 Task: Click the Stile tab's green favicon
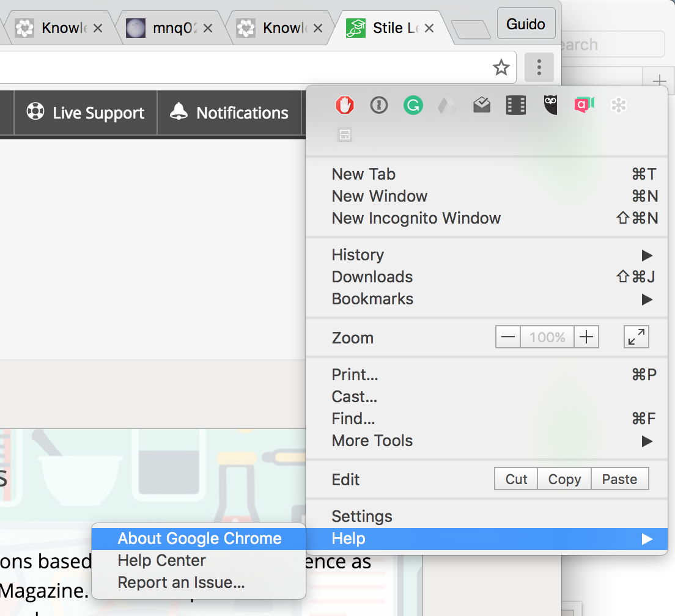[x=356, y=28]
